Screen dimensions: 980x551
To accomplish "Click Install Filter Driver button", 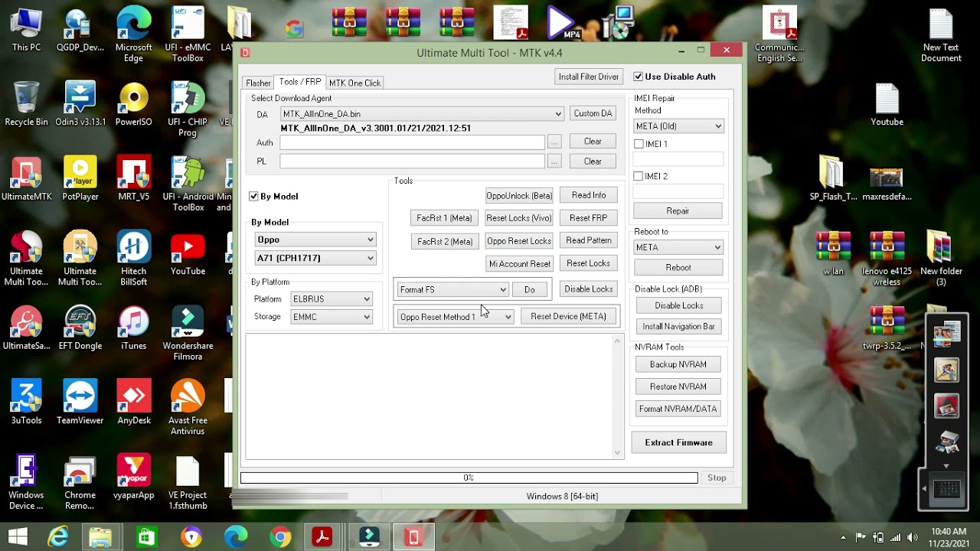I will coord(589,77).
